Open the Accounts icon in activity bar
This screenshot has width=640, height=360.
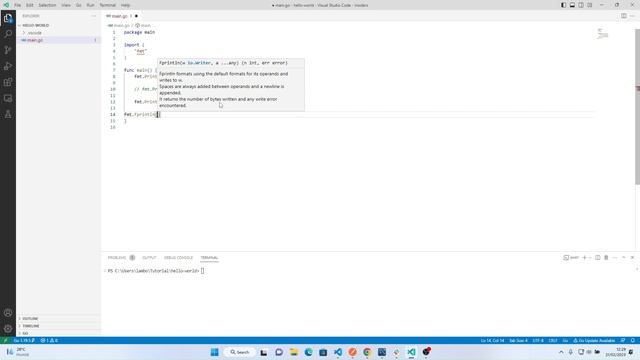tap(8, 313)
